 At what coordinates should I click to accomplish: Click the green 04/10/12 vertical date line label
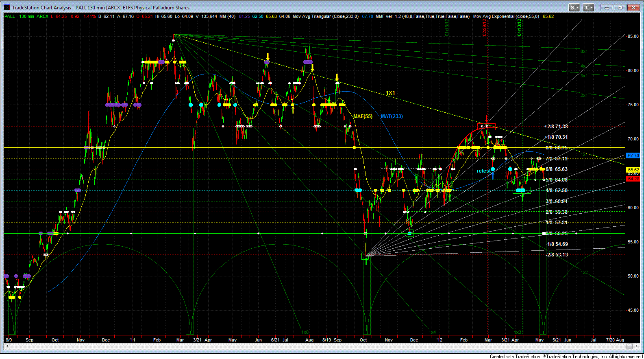coord(520,27)
